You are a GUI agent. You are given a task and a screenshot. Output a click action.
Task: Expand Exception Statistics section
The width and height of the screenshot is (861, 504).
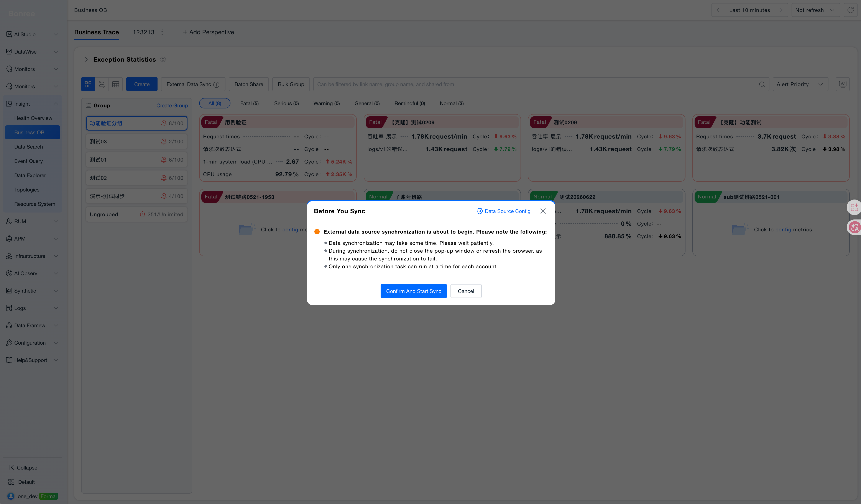coord(86,59)
